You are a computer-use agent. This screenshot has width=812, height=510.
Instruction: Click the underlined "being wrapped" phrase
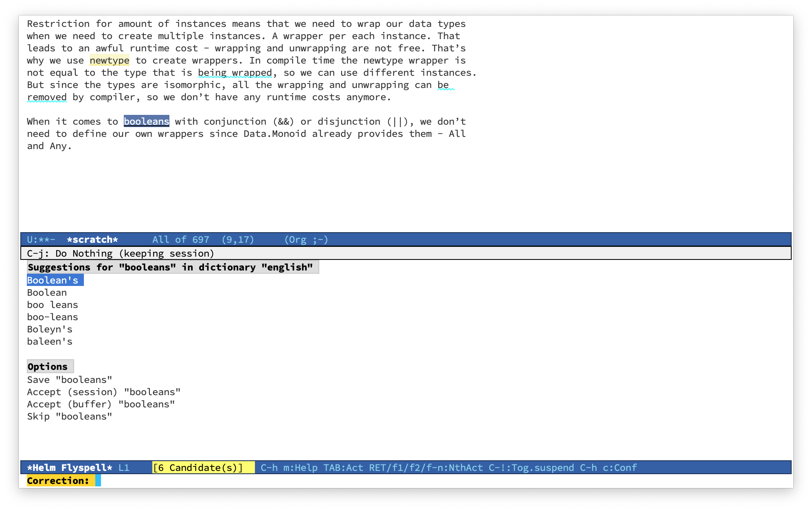[235, 73]
